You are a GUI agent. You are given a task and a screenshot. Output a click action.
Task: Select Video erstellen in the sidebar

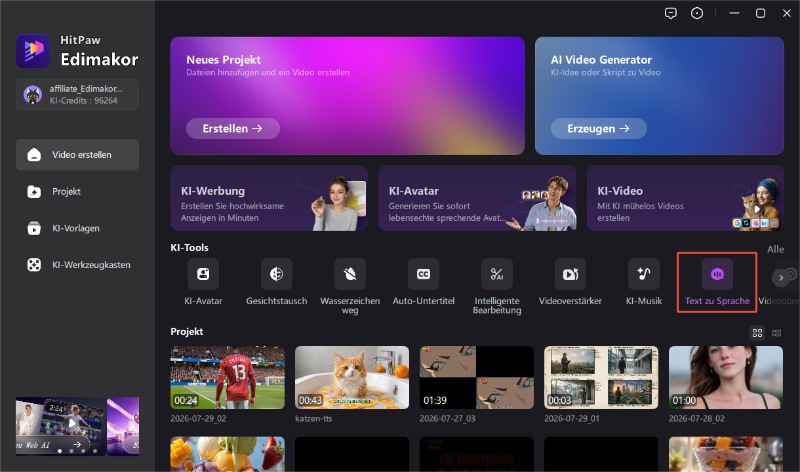[77, 155]
